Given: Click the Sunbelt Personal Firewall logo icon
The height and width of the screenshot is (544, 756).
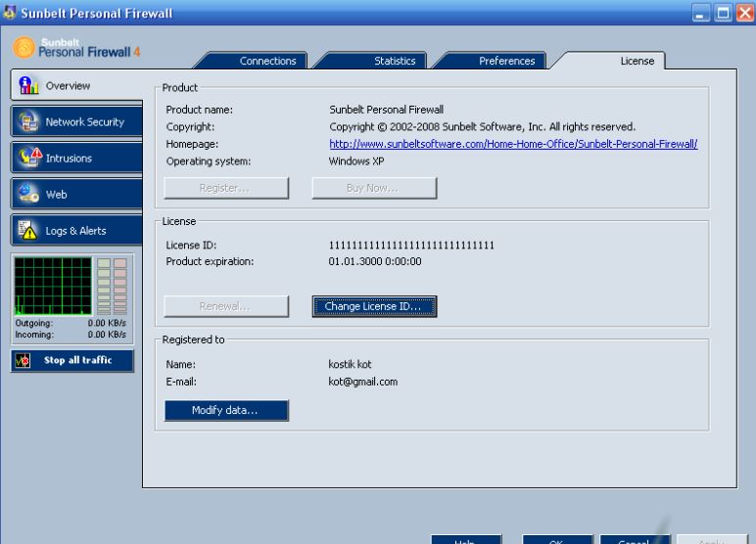Looking at the screenshot, I should click(x=24, y=48).
